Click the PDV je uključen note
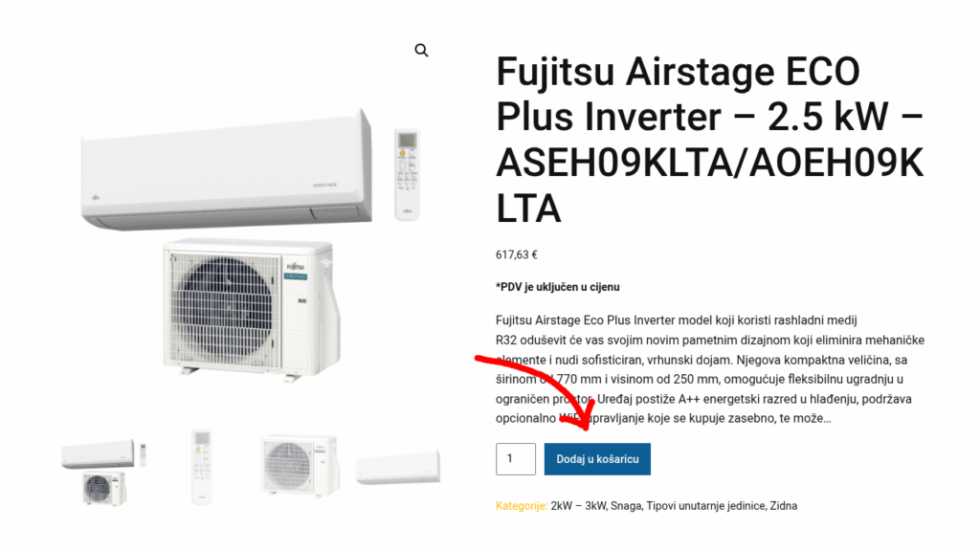980x551 pixels. coord(558,287)
